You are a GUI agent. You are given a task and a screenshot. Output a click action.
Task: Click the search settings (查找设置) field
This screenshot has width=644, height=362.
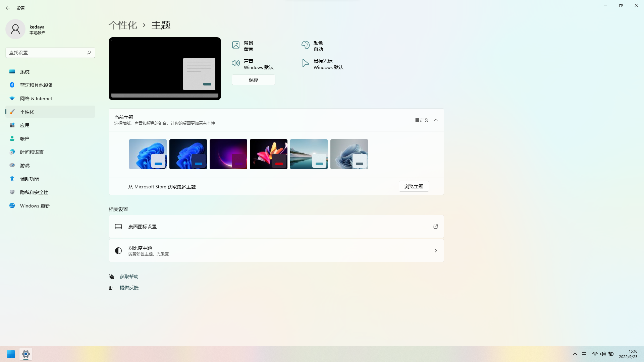click(47, 53)
